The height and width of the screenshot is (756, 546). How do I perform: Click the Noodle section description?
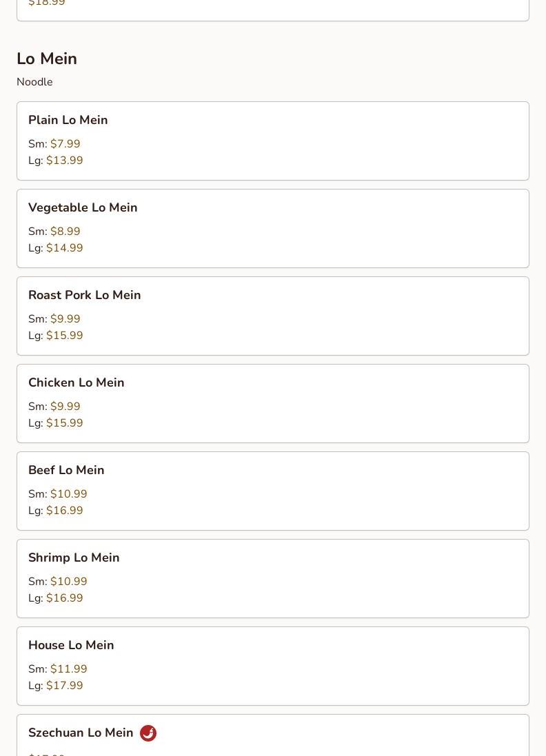point(34,82)
